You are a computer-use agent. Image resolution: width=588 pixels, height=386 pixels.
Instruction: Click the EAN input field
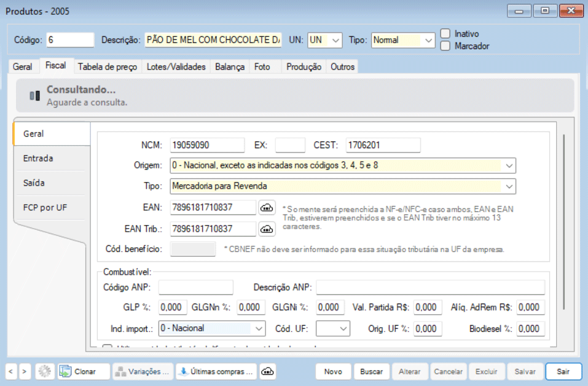click(x=213, y=207)
